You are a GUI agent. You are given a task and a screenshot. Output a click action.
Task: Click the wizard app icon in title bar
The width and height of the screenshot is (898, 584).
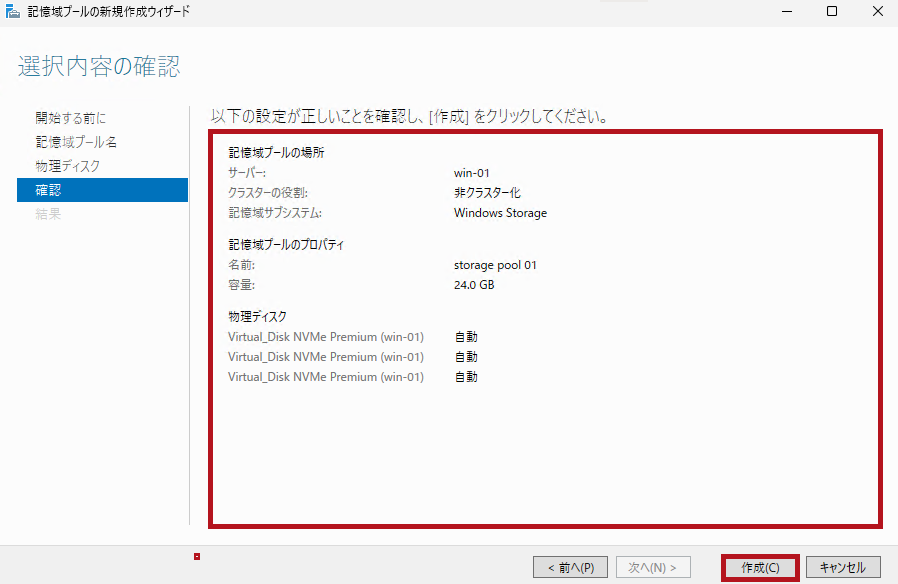click(x=13, y=12)
